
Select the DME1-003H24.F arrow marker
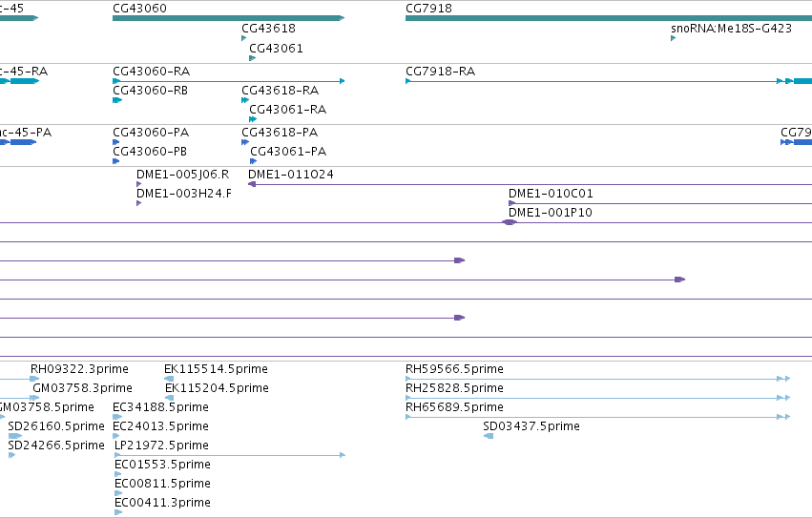point(138,203)
